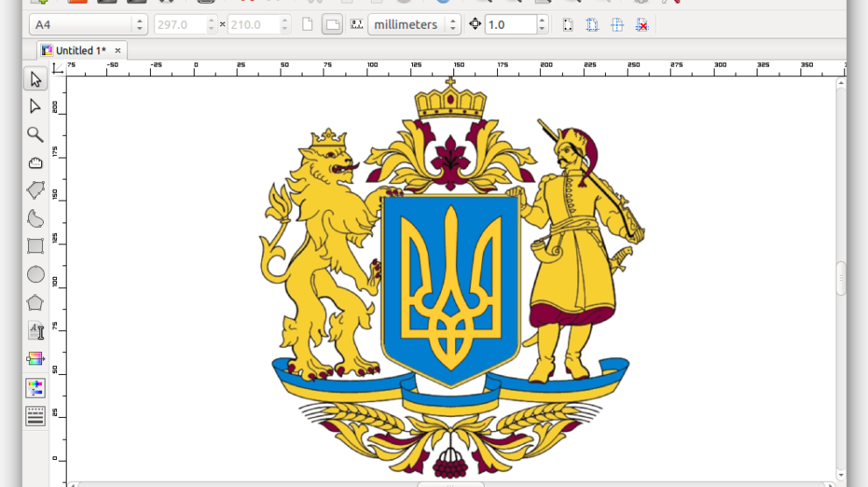Expand the millimeters units dropdown
Screen dimensions: 868x487
point(414,25)
